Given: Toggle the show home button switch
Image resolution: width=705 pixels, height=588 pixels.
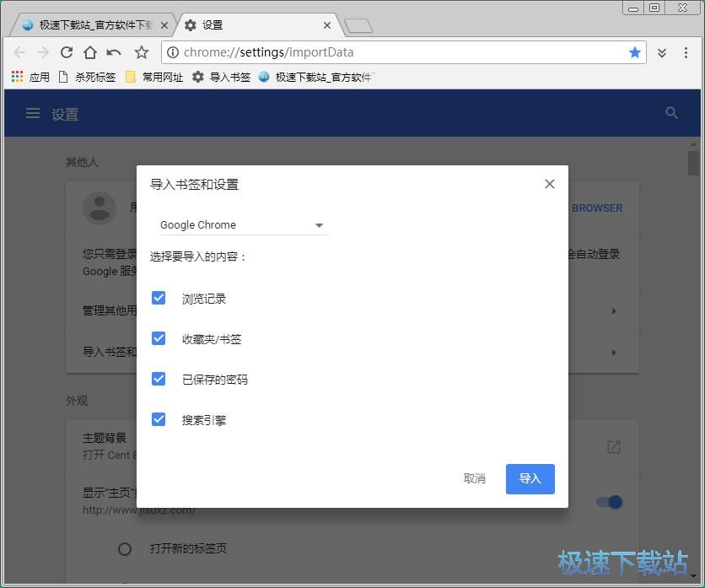Looking at the screenshot, I should point(610,502).
